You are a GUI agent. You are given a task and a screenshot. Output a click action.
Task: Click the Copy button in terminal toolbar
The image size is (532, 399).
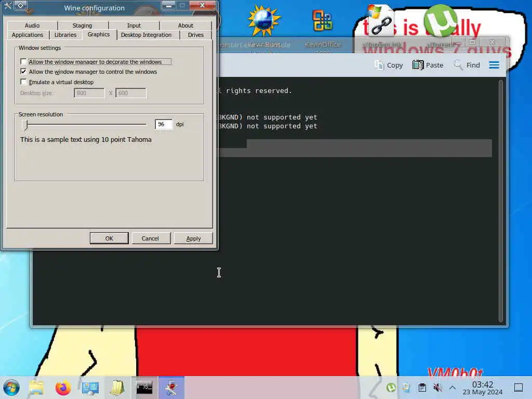coord(389,65)
